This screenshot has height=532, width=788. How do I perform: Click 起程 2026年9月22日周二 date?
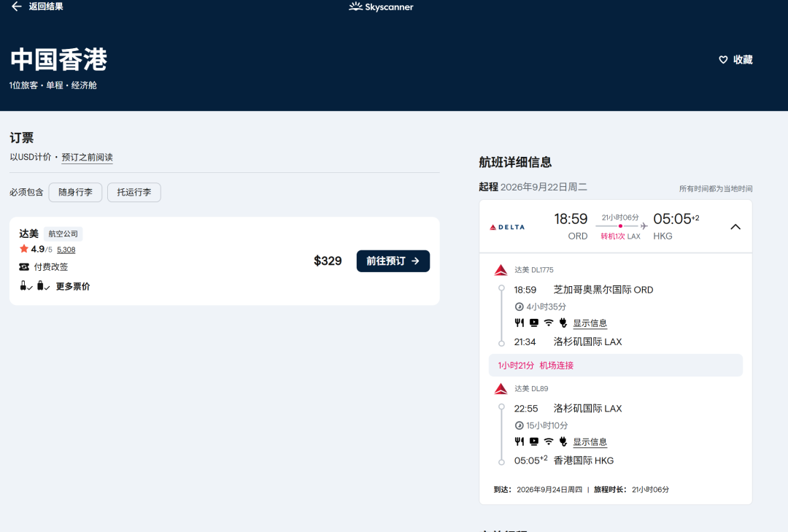[x=533, y=187]
